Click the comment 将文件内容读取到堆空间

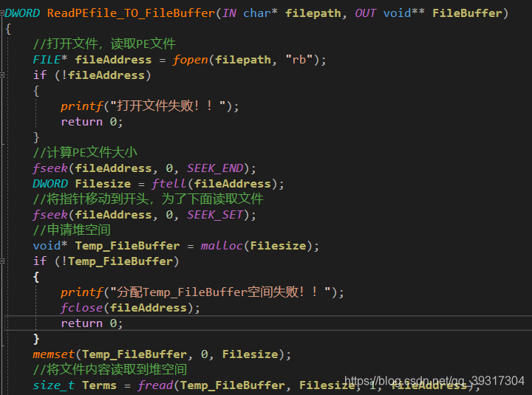coord(110,370)
